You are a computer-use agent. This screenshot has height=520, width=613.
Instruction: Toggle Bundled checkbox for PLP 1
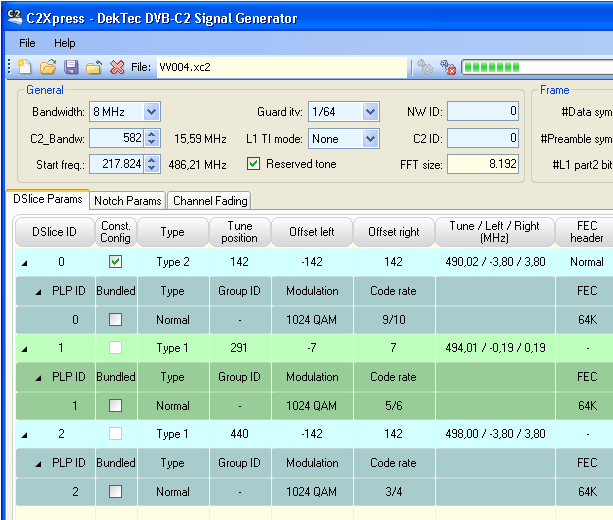click(115, 405)
